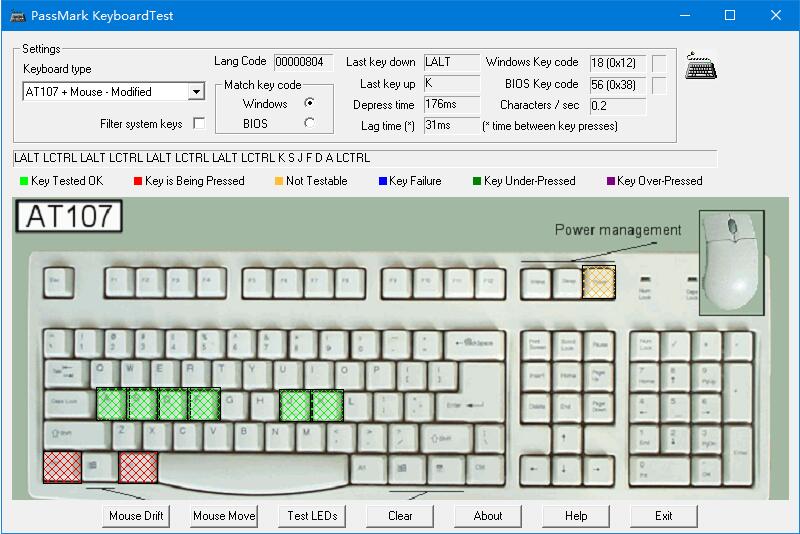Click the Clear button

400,516
